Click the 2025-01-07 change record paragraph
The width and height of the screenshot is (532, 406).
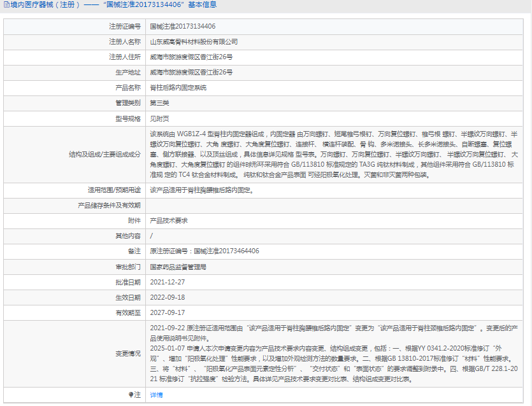tap(334, 363)
